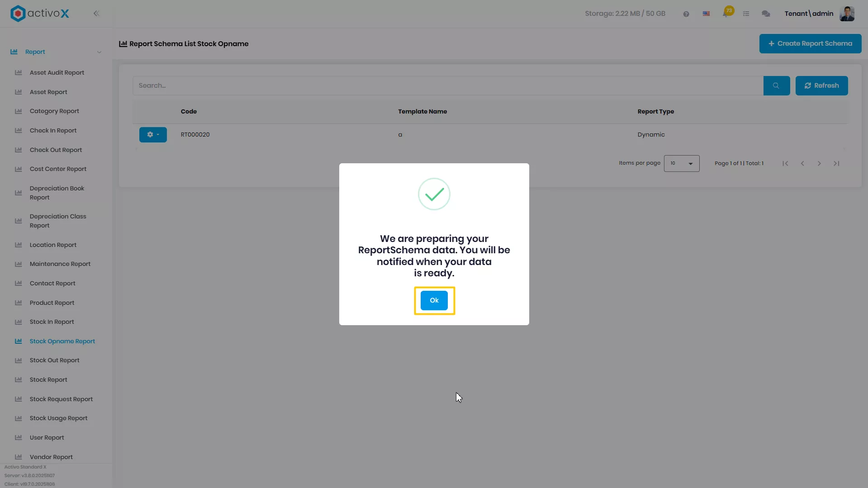Click the Stock Usage Report chart icon

point(19,418)
